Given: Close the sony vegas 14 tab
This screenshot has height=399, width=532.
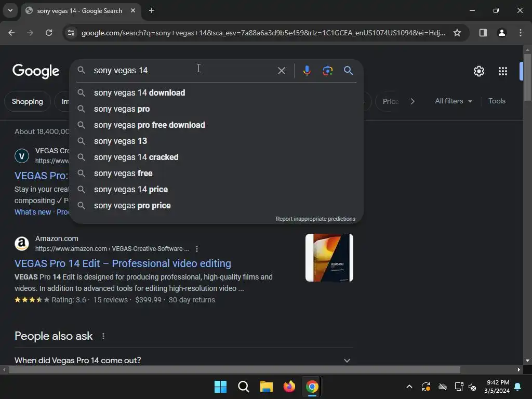Looking at the screenshot, I should [133, 10].
